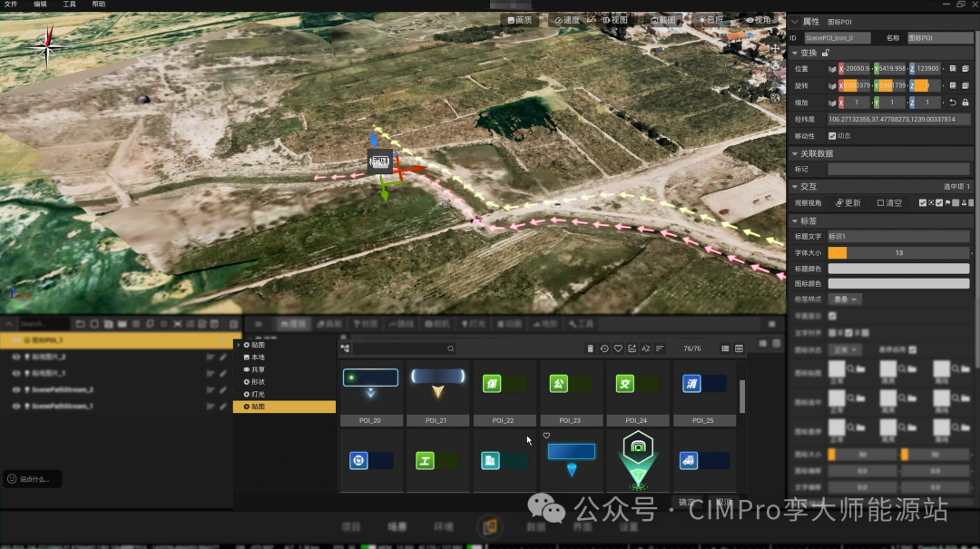Image resolution: width=980 pixels, height=549 pixels.
Task: Click the edit pencil for ScenePathStream_2
Action: pos(222,389)
